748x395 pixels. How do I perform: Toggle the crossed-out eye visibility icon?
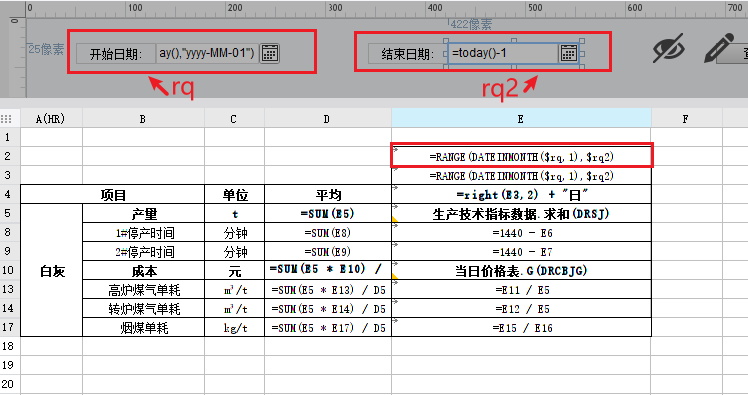[x=668, y=48]
